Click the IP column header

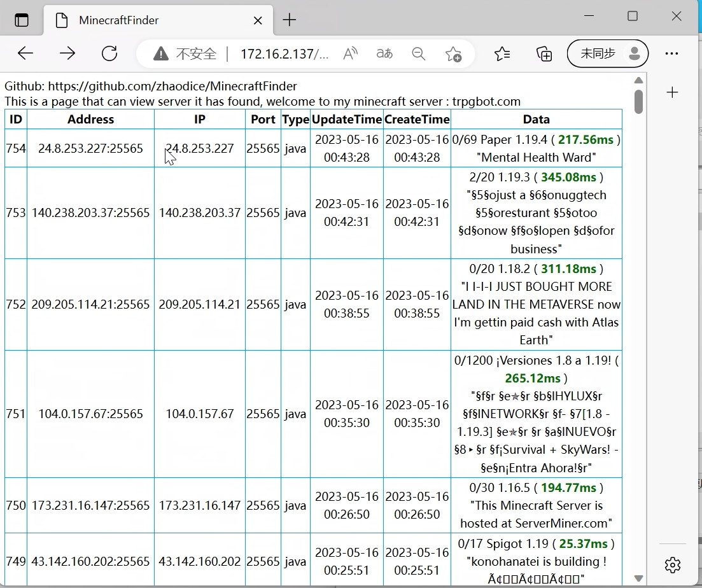click(x=200, y=120)
